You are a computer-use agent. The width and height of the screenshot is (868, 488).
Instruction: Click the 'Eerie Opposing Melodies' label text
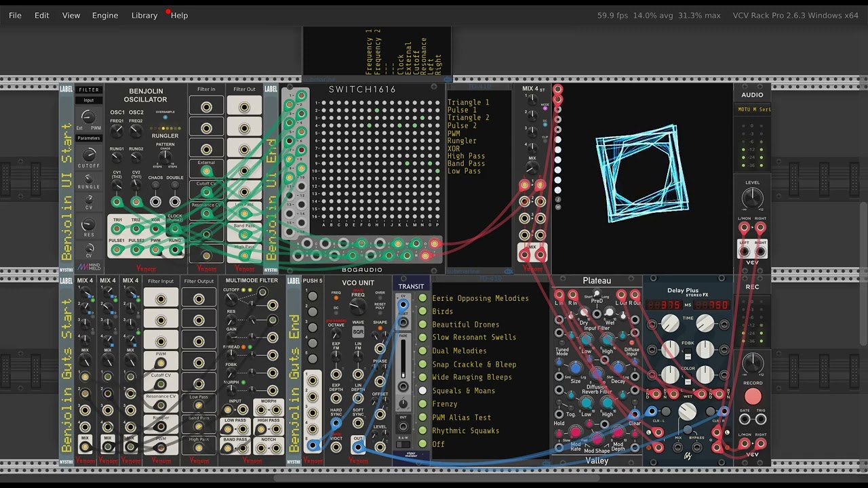tap(480, 298)
